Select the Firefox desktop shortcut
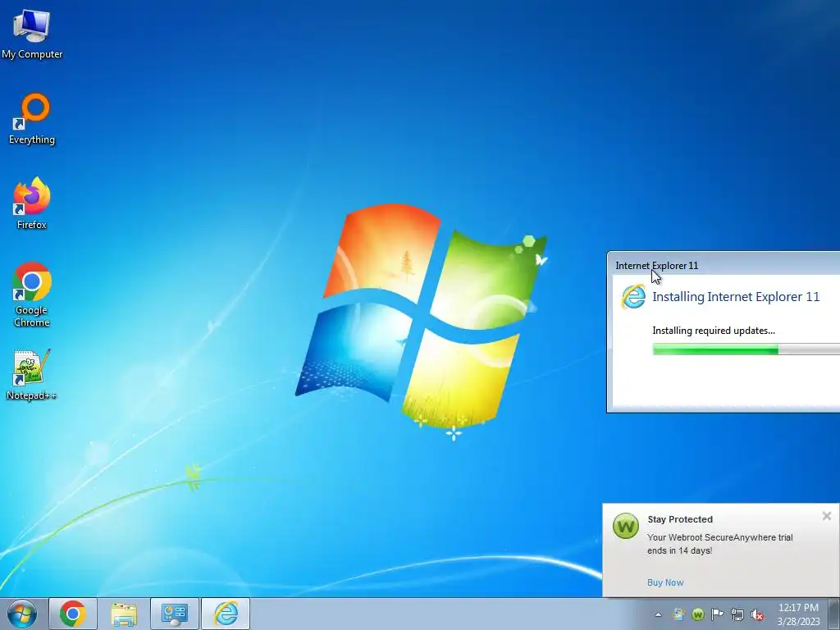The width and height of the screenshot is (840, 630). click(x=32, y=203)
